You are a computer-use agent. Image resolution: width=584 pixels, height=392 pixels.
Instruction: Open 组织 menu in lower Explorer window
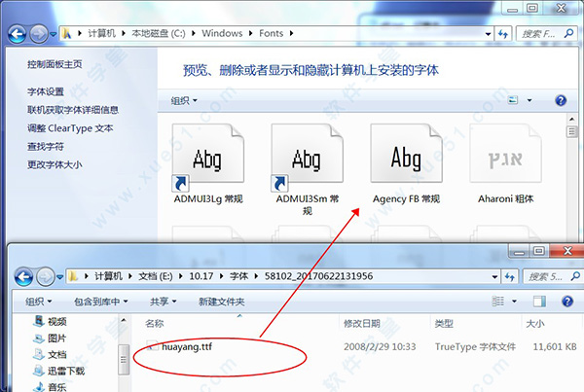[x=41, y=302]
